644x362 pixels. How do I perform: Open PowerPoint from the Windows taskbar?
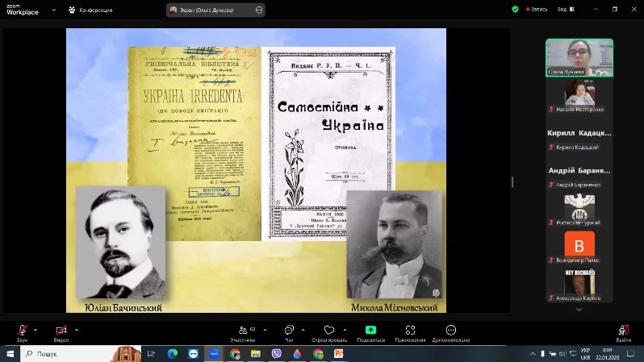[x=339, y=353]
